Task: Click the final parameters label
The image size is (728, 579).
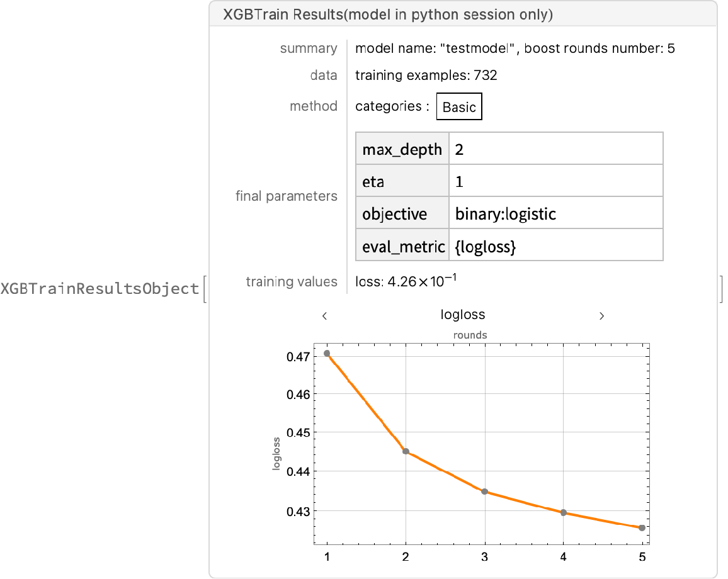Action: 287,196
